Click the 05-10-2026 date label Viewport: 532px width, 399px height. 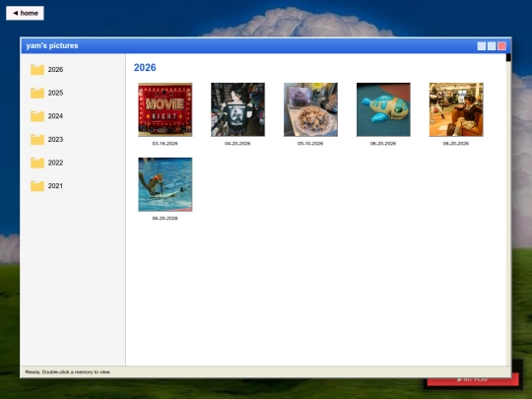coord(310,144)
